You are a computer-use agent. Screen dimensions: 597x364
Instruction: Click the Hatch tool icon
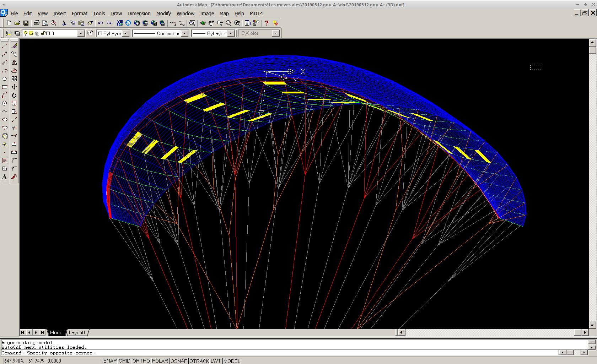[5, 161]
